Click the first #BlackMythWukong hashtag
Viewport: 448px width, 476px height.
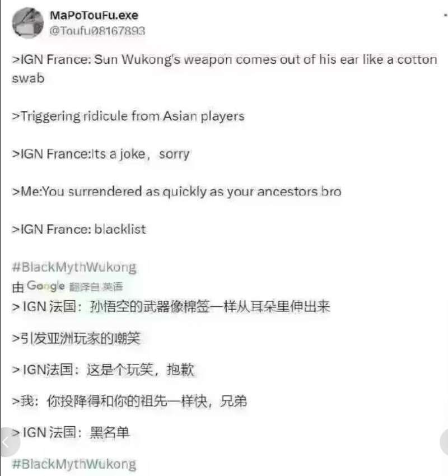pos(74,268)
